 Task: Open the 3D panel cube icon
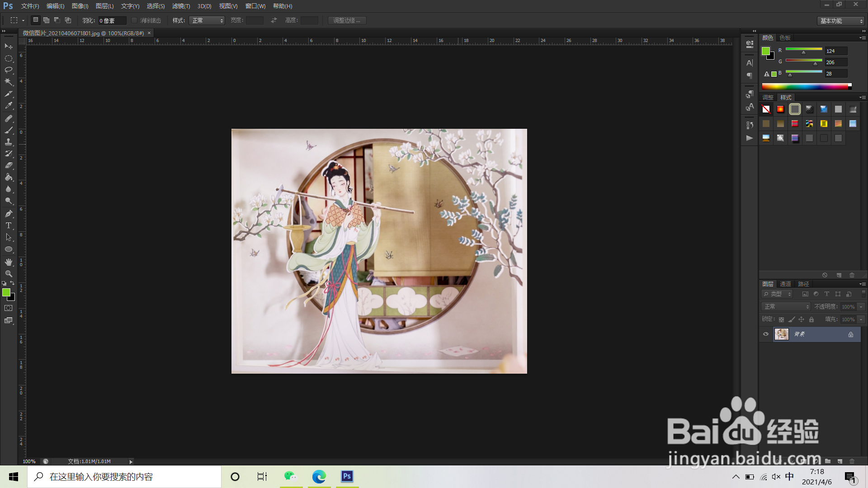tap(750, 44)
